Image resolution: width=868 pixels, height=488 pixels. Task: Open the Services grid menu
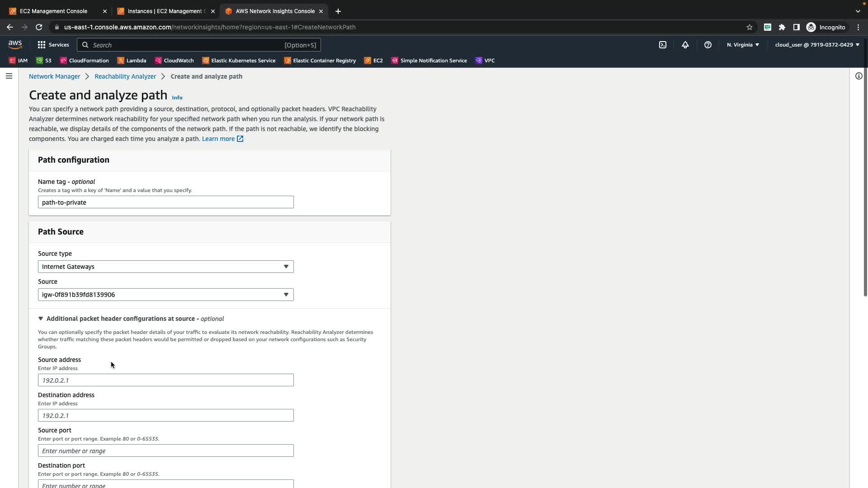click(53, 45)
